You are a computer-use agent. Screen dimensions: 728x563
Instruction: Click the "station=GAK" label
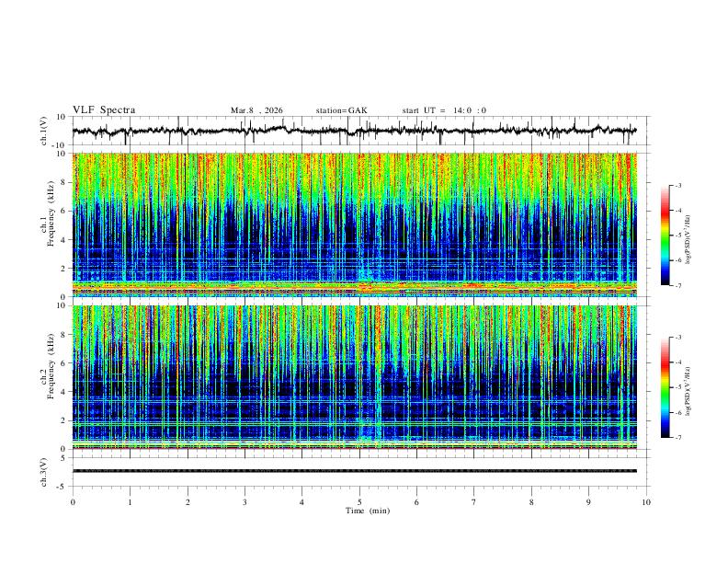(341, 110)
